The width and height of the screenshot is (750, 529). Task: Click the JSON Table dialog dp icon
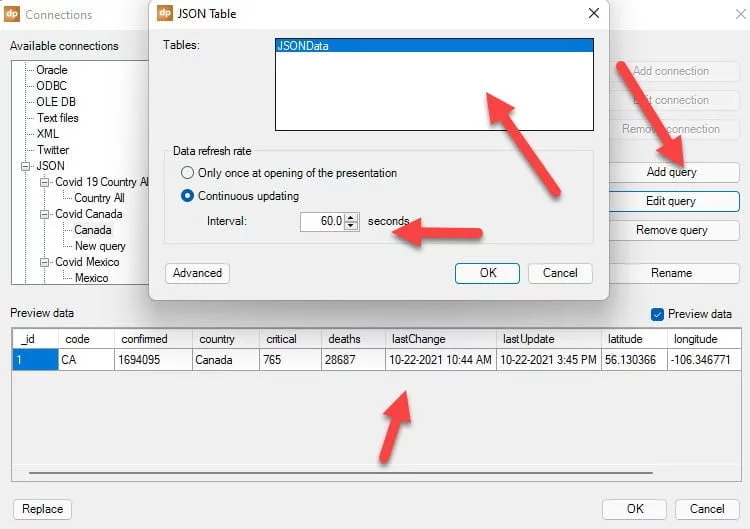[165, 13]
